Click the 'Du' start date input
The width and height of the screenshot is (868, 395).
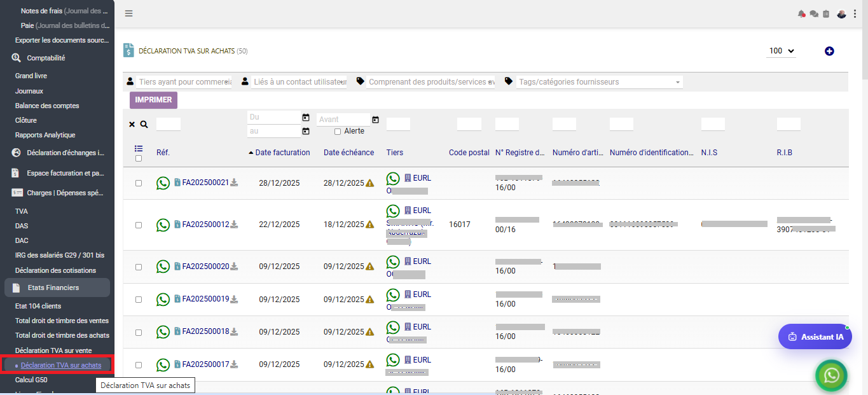click(273, 118)
